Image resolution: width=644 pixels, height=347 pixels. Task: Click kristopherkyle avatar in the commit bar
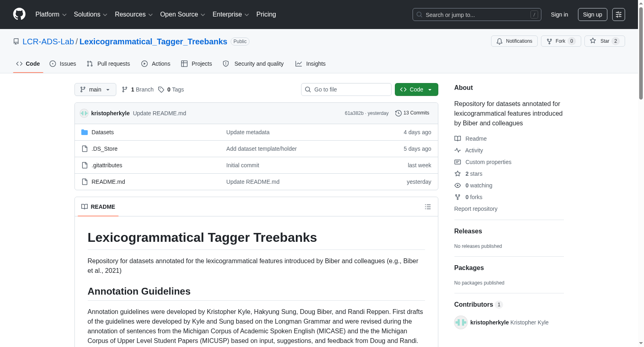click(x=84, y=113)
